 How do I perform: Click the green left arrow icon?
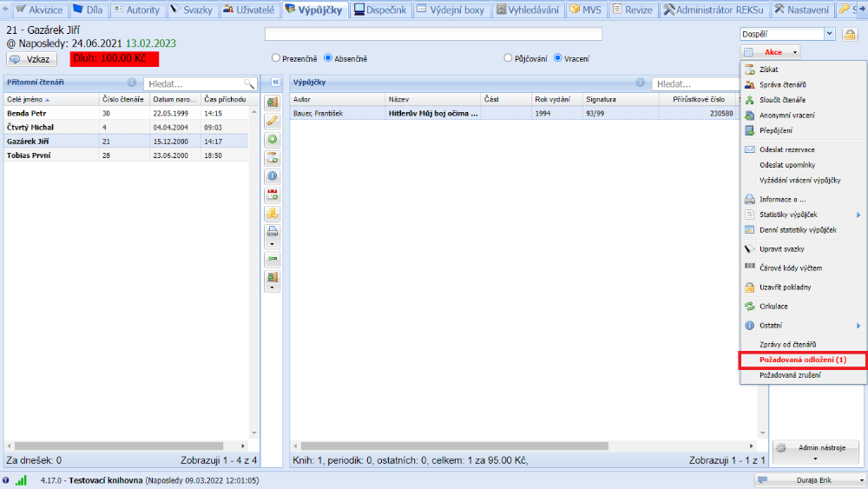272,259
